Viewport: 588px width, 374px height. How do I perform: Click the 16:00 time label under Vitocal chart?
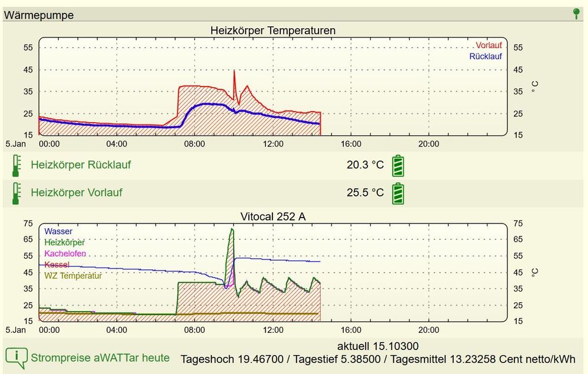(351, 330)
